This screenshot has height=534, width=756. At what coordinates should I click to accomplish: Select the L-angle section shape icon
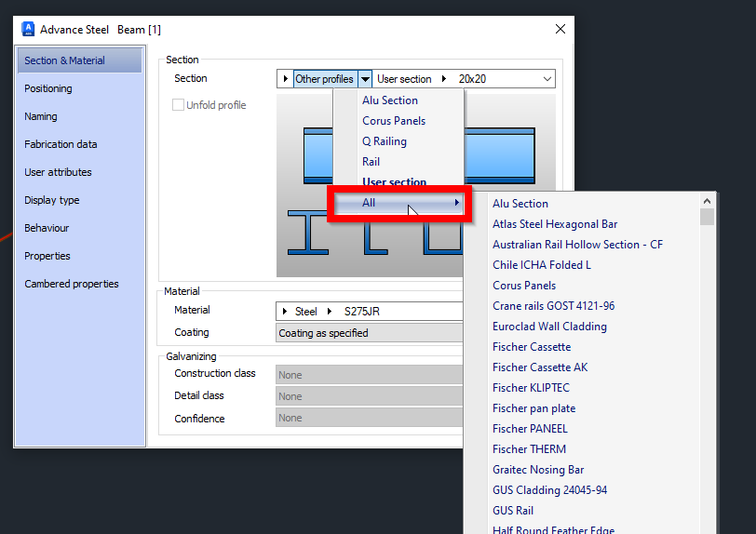click(x=375, y=238)
